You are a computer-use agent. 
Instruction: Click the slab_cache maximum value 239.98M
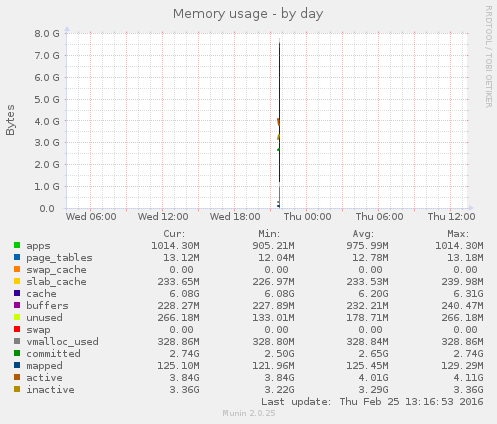point(462,282)
